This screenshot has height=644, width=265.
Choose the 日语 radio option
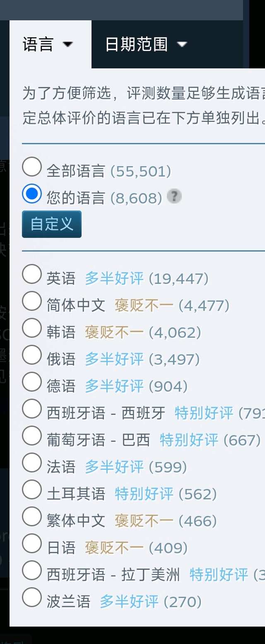(32, 544)
